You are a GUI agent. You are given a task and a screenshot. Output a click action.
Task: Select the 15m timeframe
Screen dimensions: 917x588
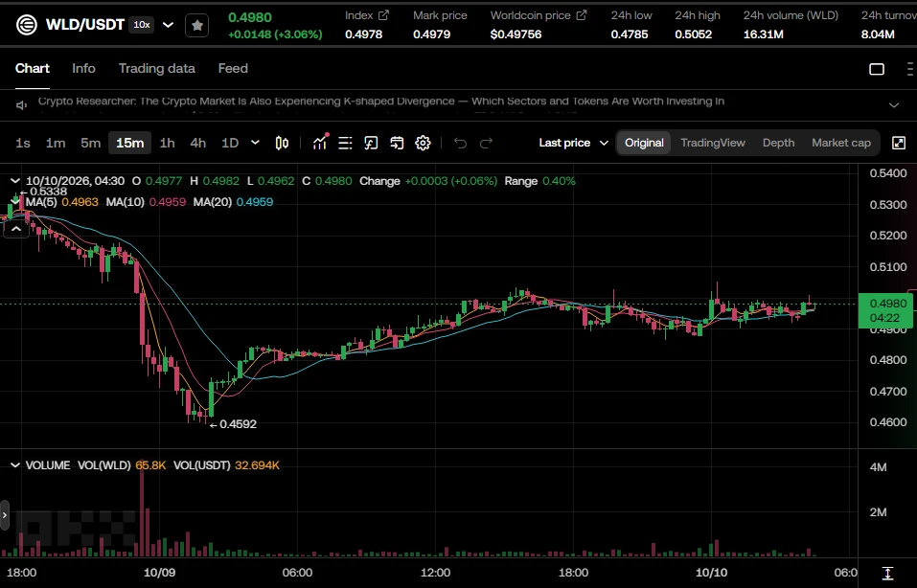[x=129, y=144]
